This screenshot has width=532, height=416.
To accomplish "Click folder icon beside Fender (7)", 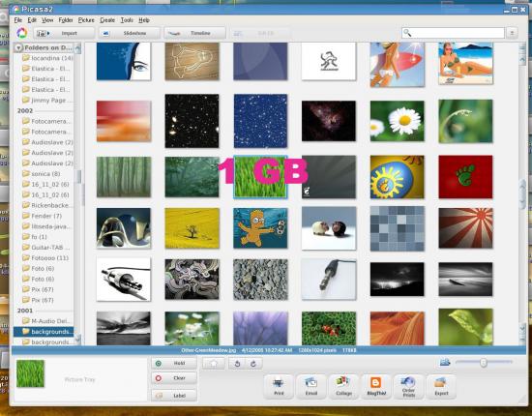I will [x=26, y=216].
